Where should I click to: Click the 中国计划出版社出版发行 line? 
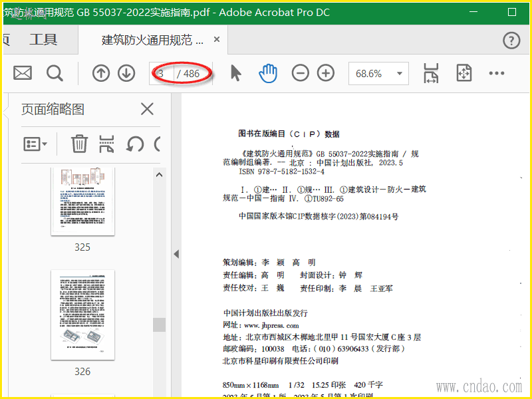pyautogui.click(x=265, y=313)
